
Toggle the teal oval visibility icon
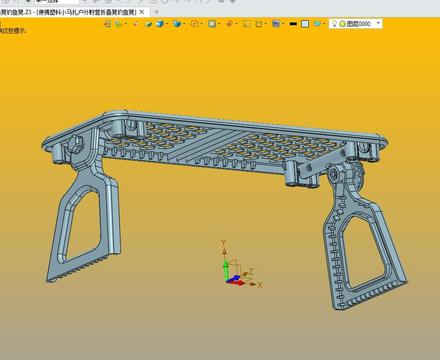317,24
